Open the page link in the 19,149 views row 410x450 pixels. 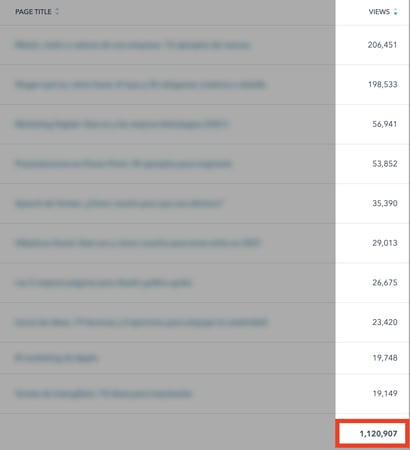(x=104, y=394)
